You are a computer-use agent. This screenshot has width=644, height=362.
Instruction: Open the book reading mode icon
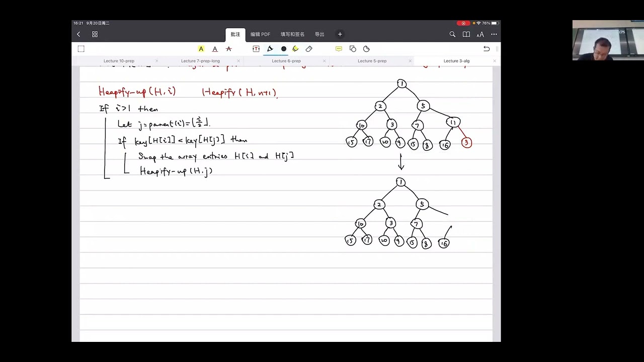pyautogui.click(x=466, y=34)
